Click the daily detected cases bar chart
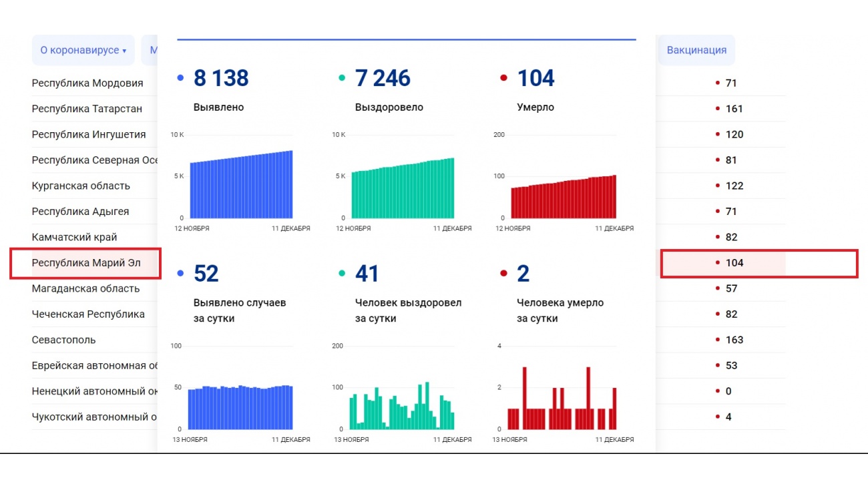Viewport: 868px width, 490px height. click(x=240, y=407)
